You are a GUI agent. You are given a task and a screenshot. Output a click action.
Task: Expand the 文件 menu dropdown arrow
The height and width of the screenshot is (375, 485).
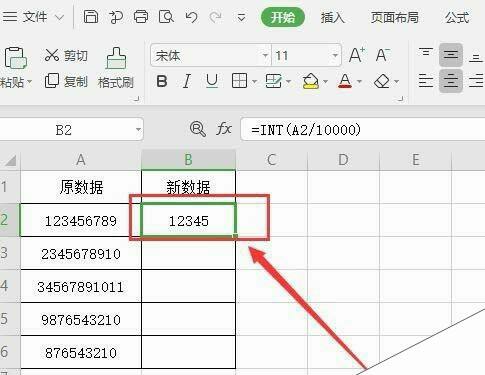click(59, 17)
